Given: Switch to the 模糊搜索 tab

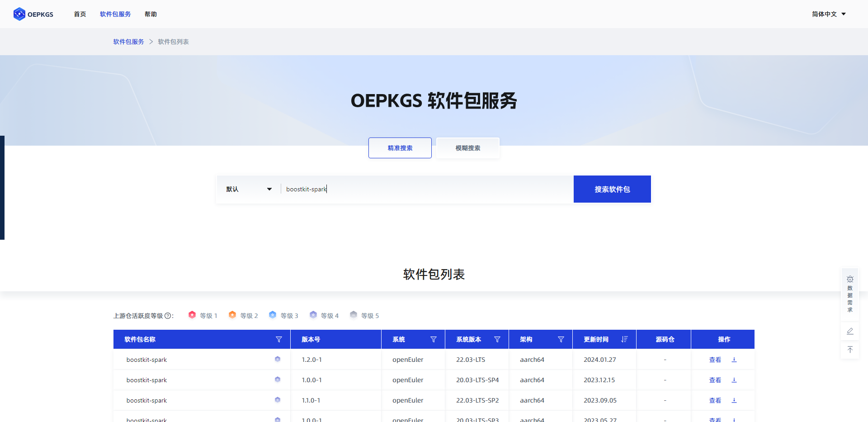Looking at the screenshot, I should tap(468, 148).
